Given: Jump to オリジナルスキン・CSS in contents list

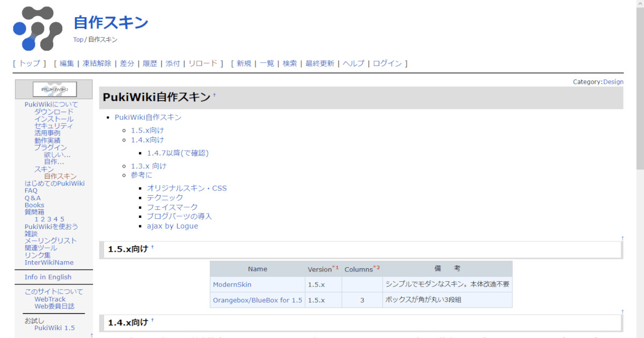Looking at the screenshot, I should tap(187, 188).
